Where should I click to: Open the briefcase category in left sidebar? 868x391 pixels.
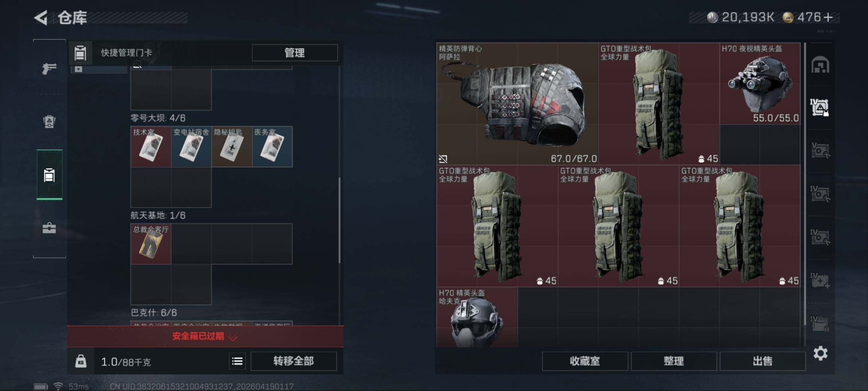tap(49, 228)
